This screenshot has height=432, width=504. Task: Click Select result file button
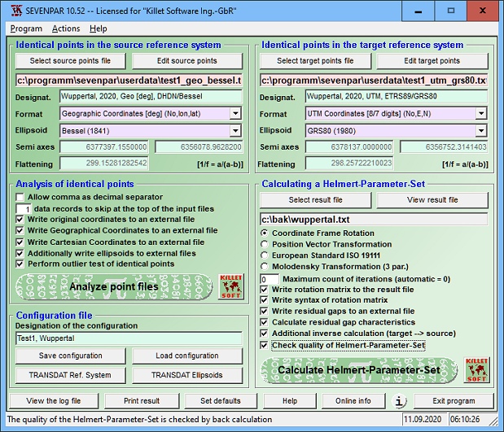[x=315, y=200]
